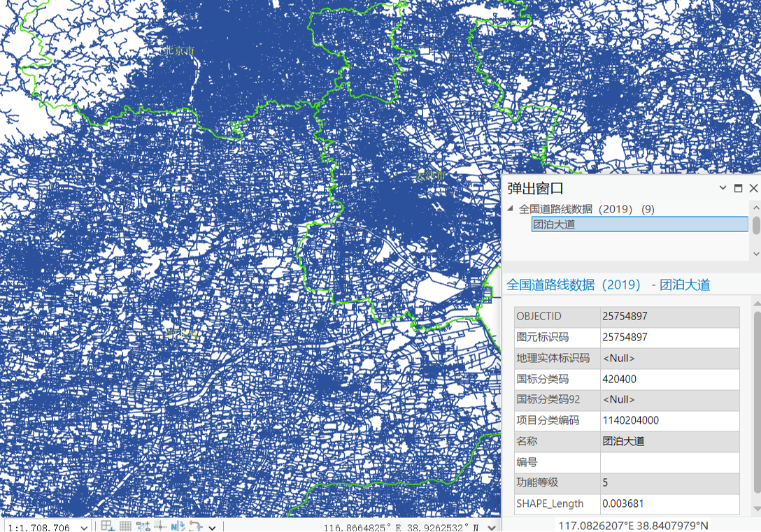The width and height of the screenshot is (761, 532).
Task: Click the down arrow of the feature list scrollbar
Action: coord(755,254)
